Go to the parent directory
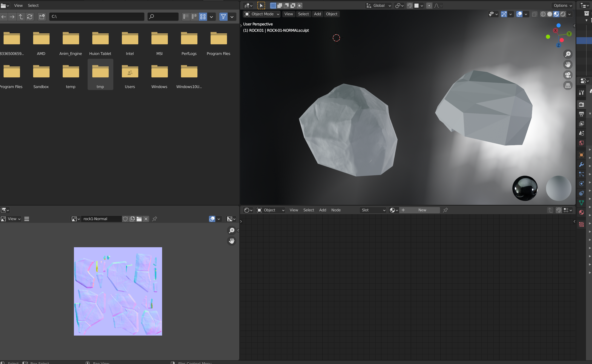The width and height of the screenshot is (592, 364). pos(21,17)
